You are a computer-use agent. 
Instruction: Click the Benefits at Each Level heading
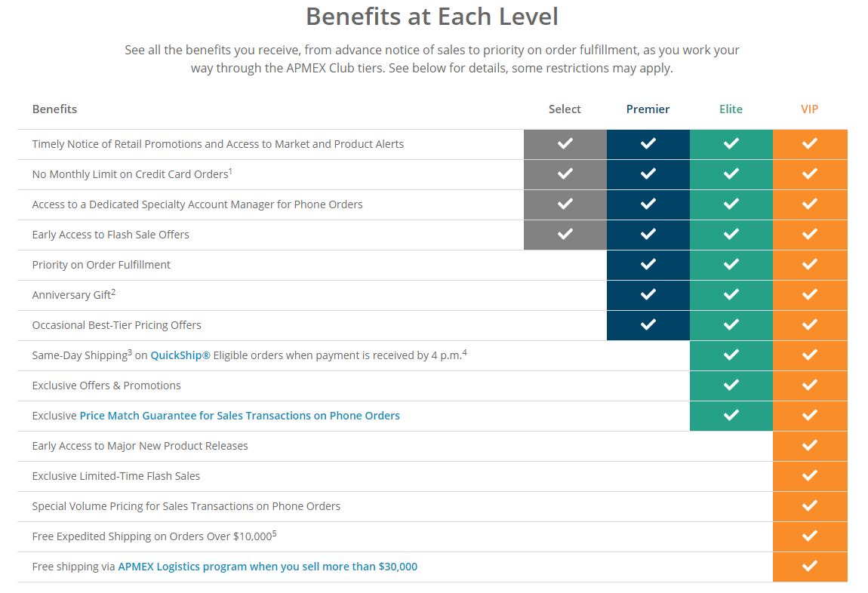click(432, 17)
